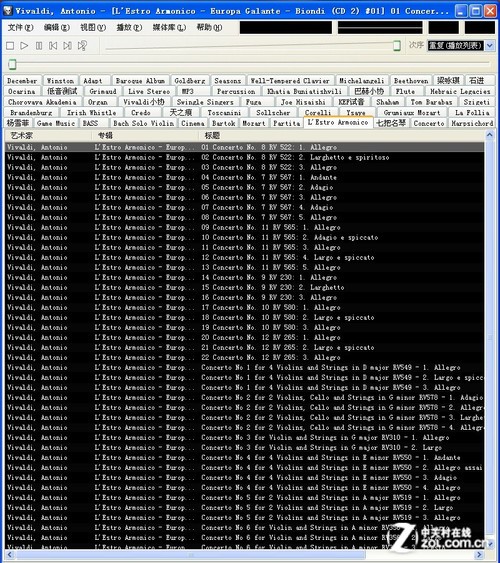Screen dimensions: 500x563
Task: Click the volume slider handle
Action: (x=397, y=46)
